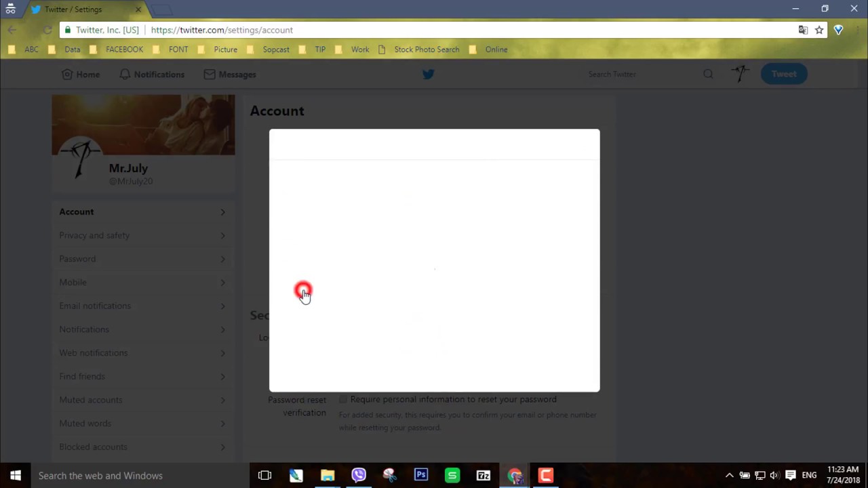Open Privacy and safety settings
868x488 pixels.
click(x=142, y=235)
